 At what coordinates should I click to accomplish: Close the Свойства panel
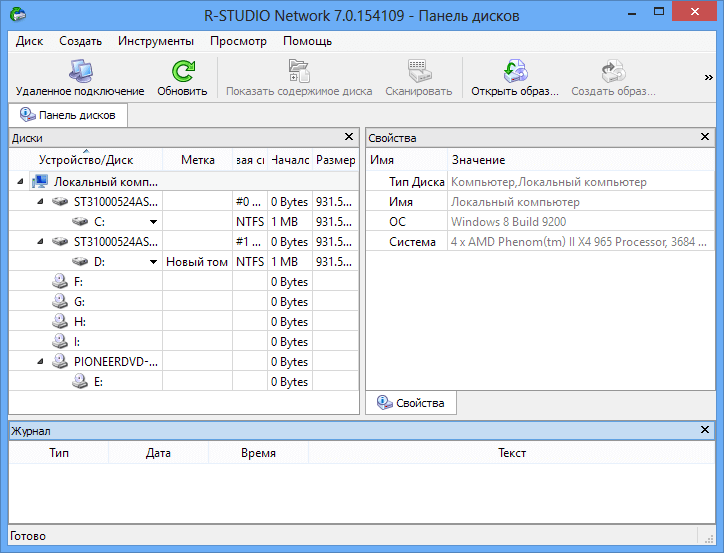[705, 137]
